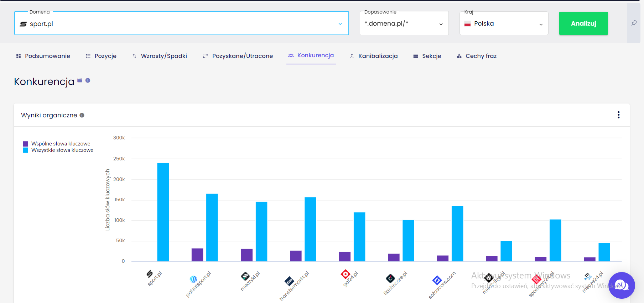Click the transfermarkt.pl axis logo

point(289,281)
